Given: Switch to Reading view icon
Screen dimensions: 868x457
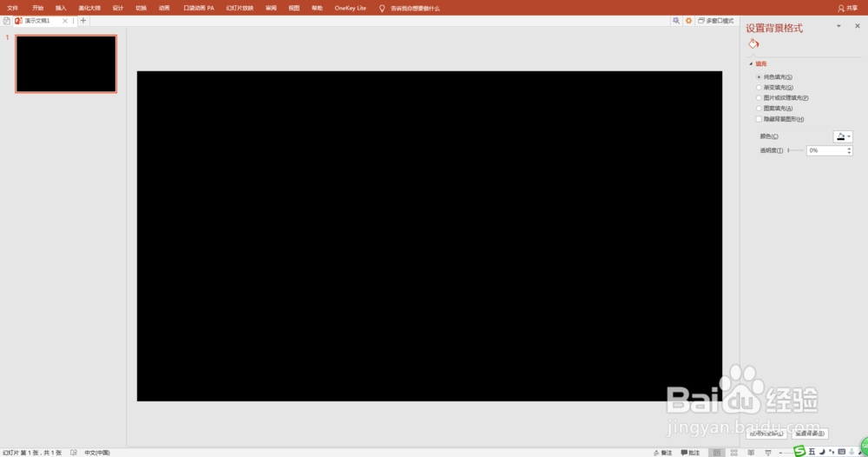Looking at the screenshot, I should 751,453.
